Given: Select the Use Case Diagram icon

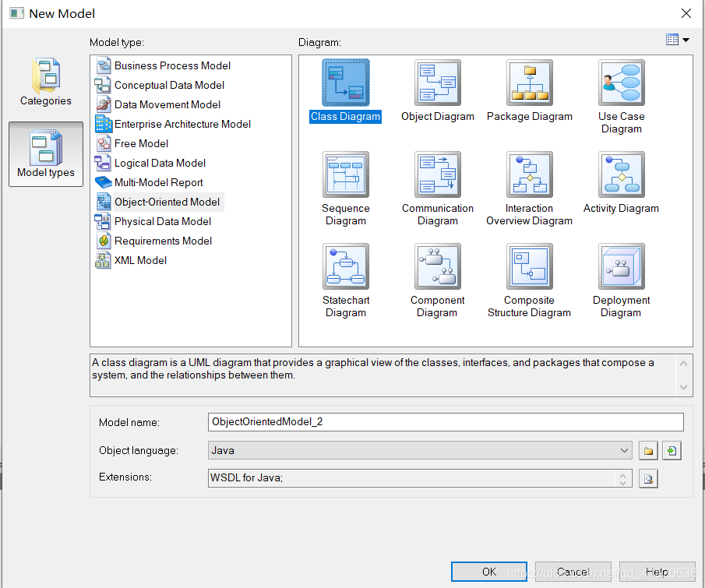Looking at the screenshot, I should (622, 83).
